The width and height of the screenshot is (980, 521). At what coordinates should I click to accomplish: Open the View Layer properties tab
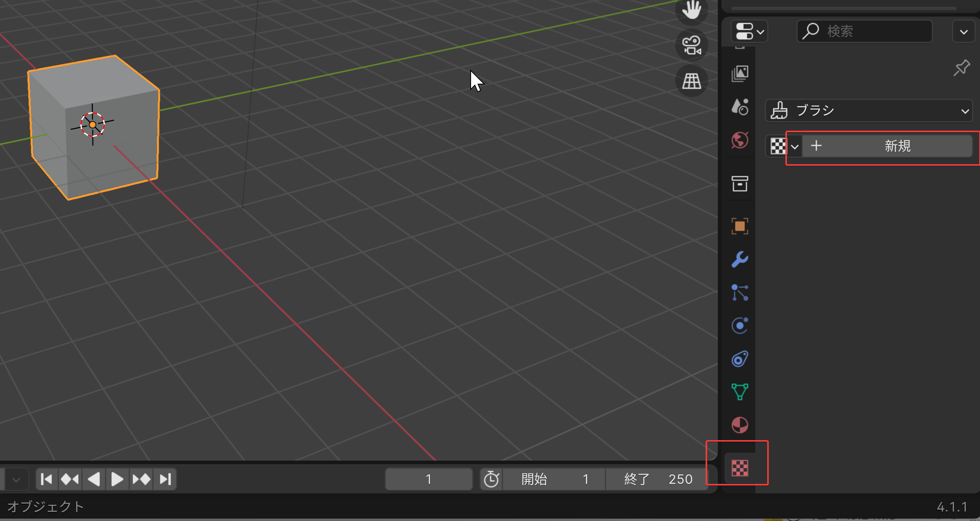coord(740,74)
